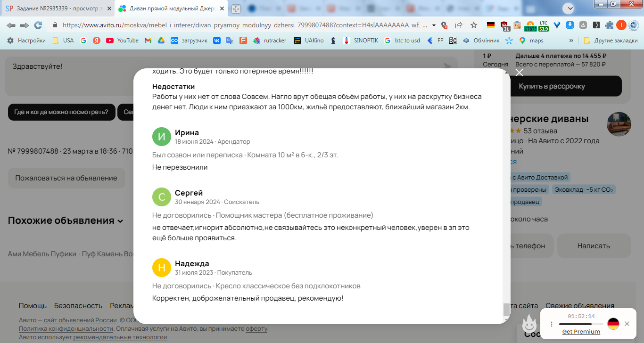Open the загрузчик bookmark
This screenshot has width=644, height=343.
click(189, 41)
